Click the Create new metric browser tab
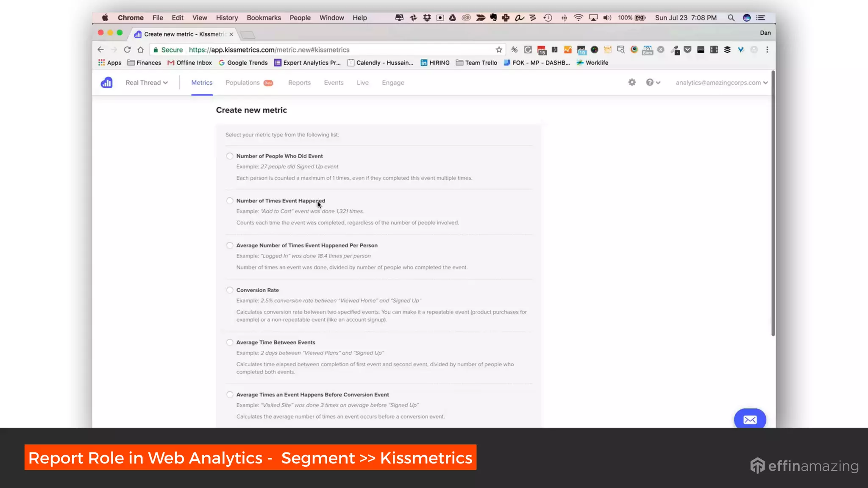Image resolution: width=868 pixels, height=488 pixels. tap(184, 34)
